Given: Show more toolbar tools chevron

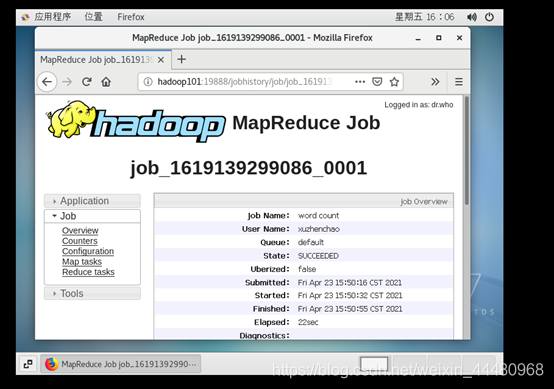Looking at the screenshot, I should click(x=435, y=82).
